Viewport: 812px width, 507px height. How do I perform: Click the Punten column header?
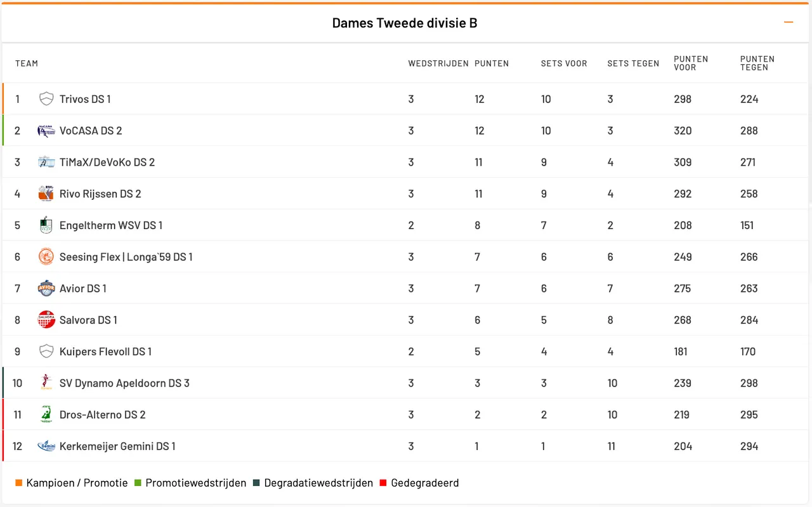click(492, 63)
